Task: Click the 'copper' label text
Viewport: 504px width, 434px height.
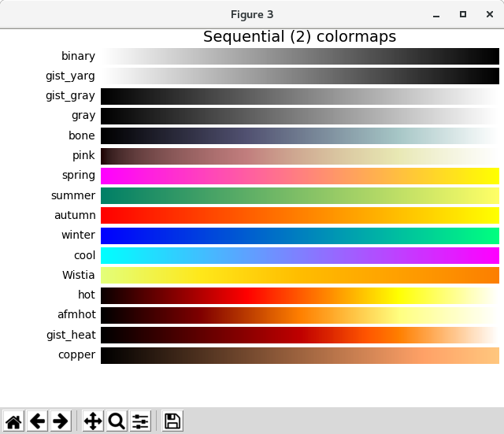Action: click(x=77, y=355)
